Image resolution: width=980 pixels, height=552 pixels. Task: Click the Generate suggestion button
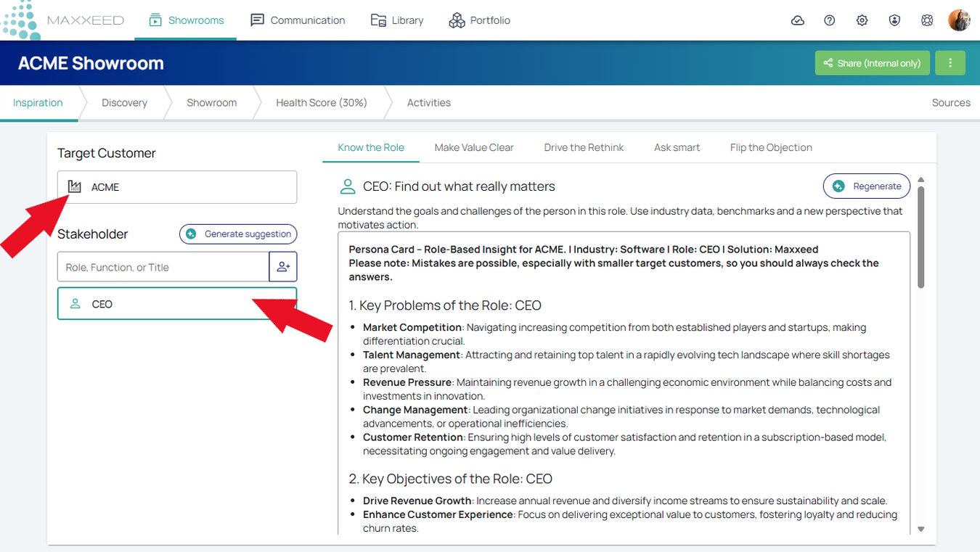tap(238, 234)
